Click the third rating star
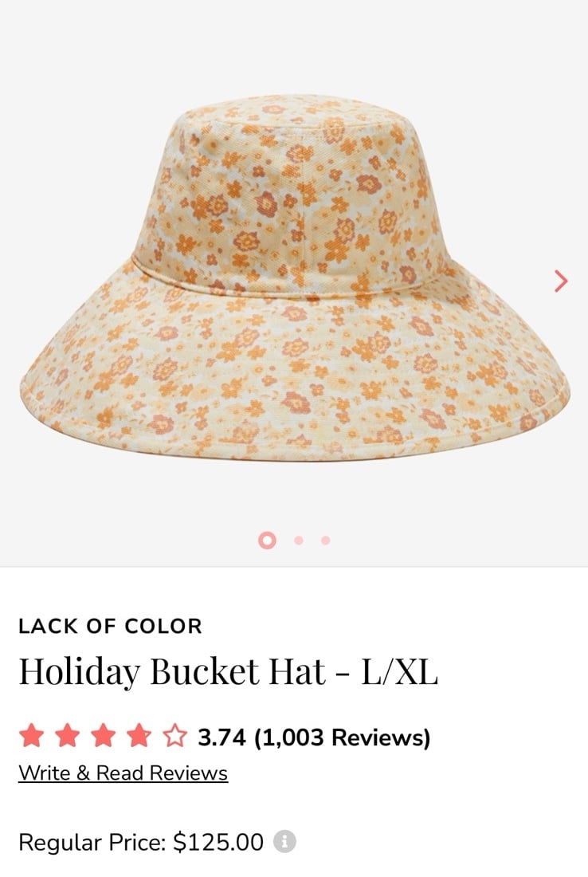Viewport: 588px width, 877px height. [x=103, y=736]
